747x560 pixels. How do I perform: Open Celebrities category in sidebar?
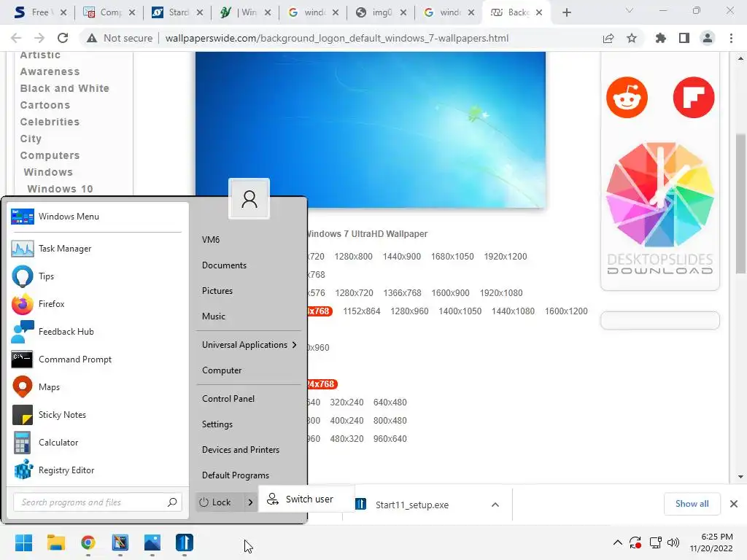pyautogui.click(x=50, y=122)
